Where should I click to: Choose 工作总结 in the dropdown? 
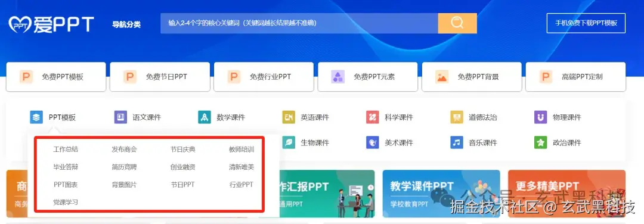click(66, 150)
